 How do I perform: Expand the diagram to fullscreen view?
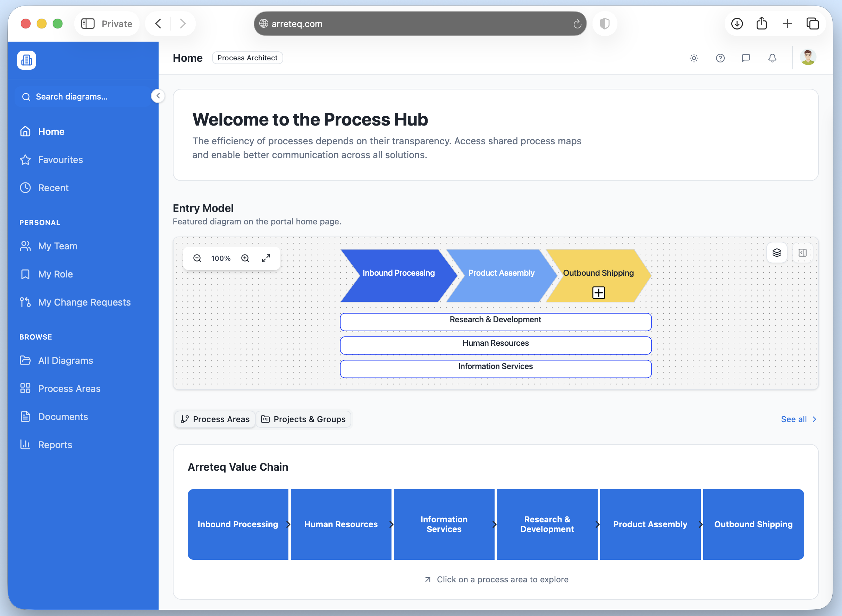click(x=266, y=258)
